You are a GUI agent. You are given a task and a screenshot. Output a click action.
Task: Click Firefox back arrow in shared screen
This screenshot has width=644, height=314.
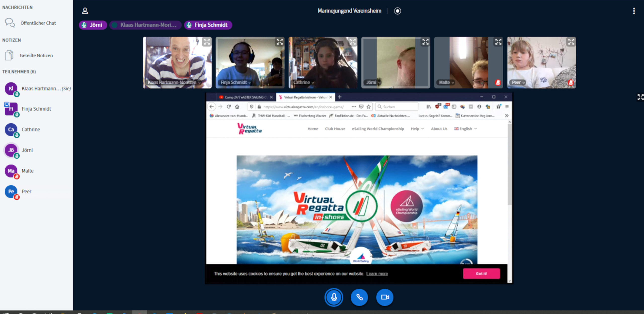[212, 107]
